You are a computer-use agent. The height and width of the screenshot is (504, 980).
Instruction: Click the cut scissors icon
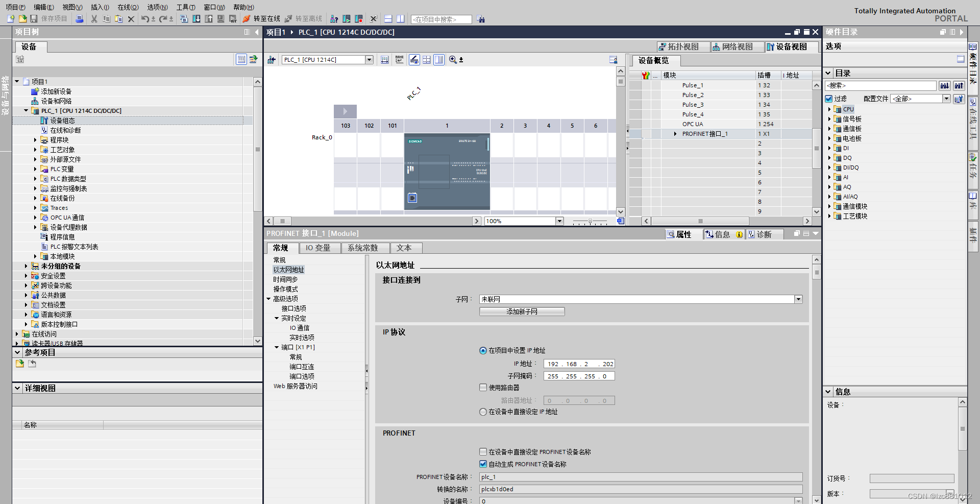click(94, 19)
